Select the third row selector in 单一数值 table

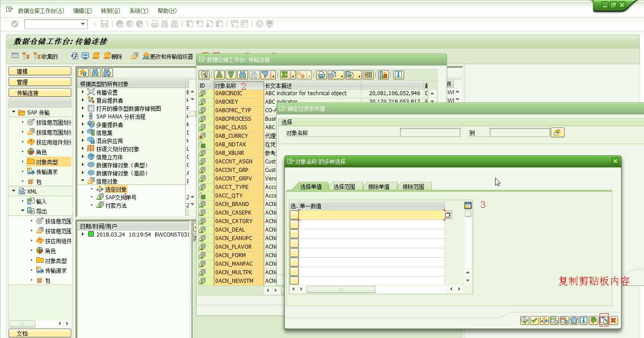[294, 234]
